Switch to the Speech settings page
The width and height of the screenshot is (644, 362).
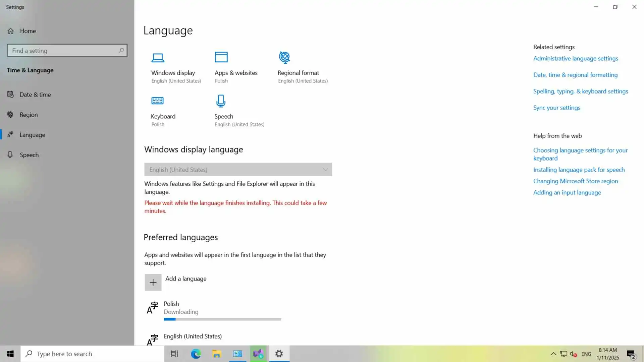click(x=29, y=155)
